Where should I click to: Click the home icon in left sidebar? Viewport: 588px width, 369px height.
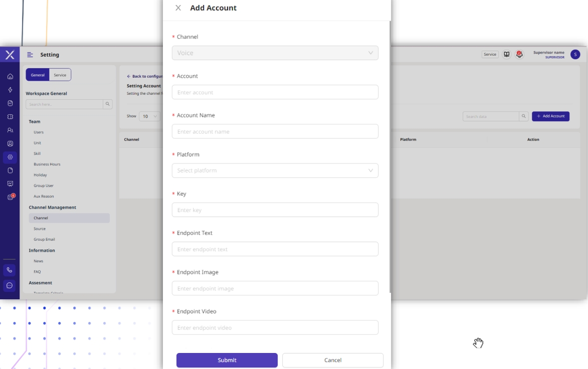click(x=10, y=76)
